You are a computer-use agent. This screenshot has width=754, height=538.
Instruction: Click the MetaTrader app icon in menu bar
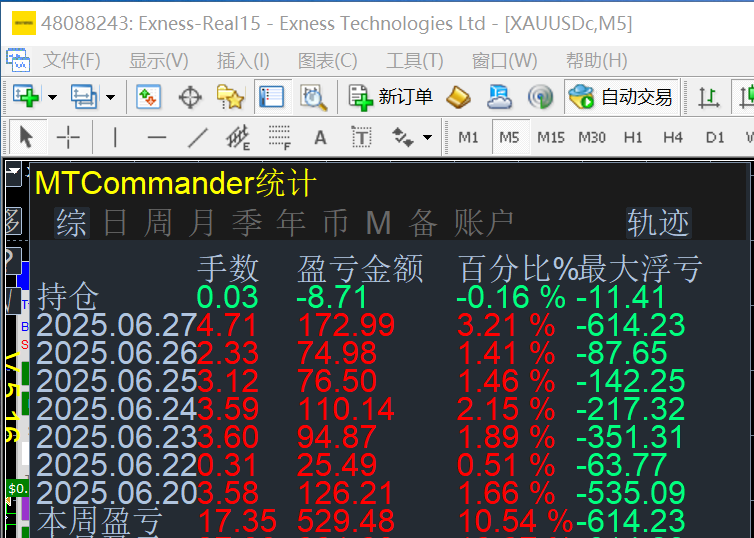click(18, 60)
